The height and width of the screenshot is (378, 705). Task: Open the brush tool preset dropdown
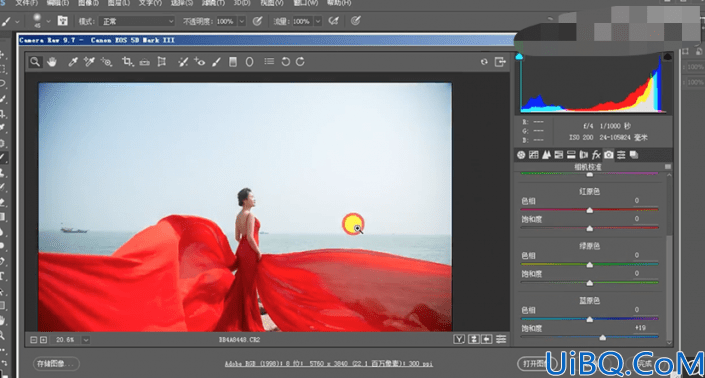coord(17,21)
